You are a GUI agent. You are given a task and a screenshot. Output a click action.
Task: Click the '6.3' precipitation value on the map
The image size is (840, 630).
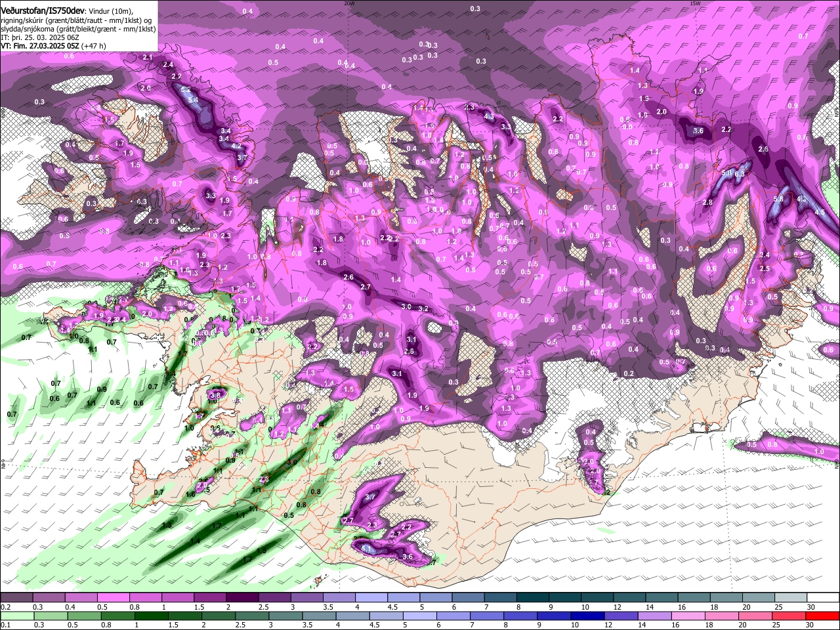pos(740,175)
